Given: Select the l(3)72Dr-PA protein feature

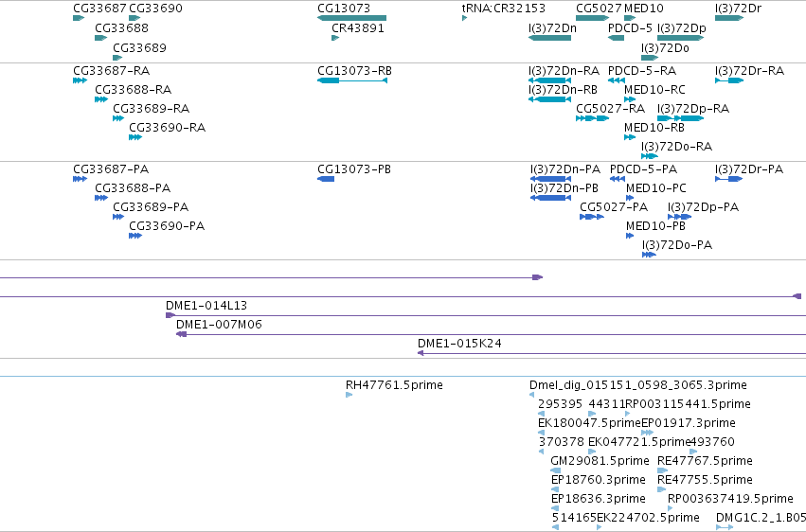Looking at the screenshot, I should [x=729, y=179].
